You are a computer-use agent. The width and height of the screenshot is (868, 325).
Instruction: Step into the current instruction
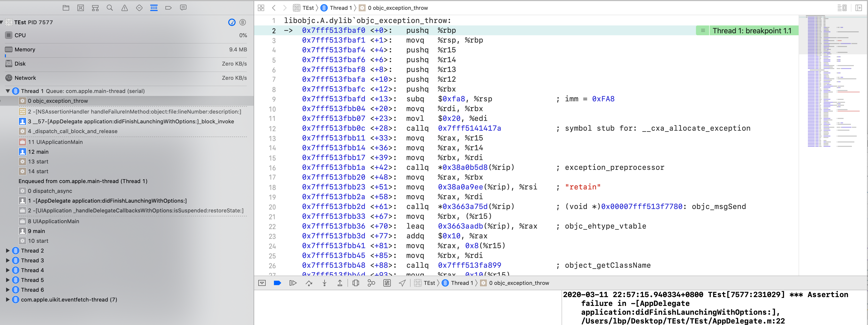[325, 283]
